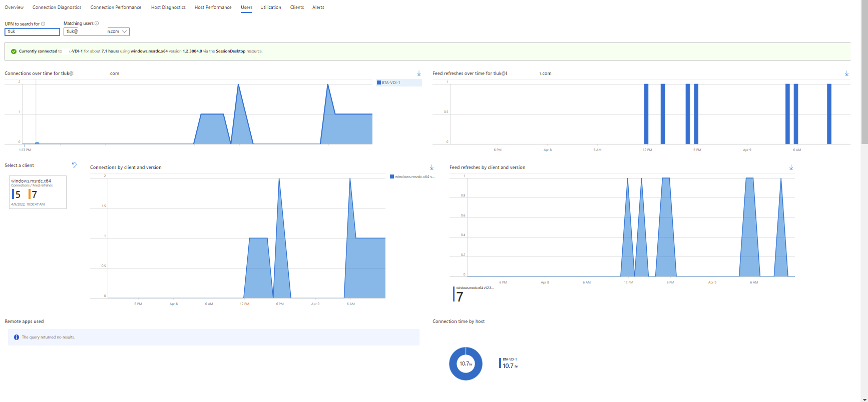Click the green connected status check icon

click(x=14, y=51)
